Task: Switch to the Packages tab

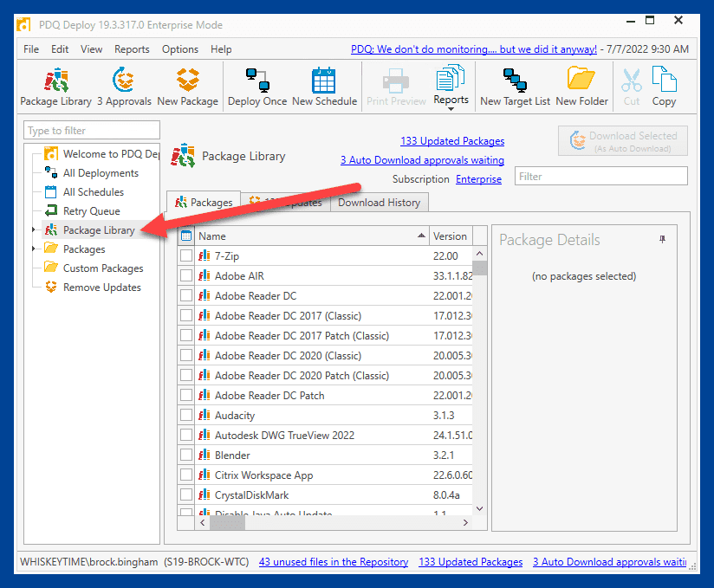Action: tap(204, 202)
